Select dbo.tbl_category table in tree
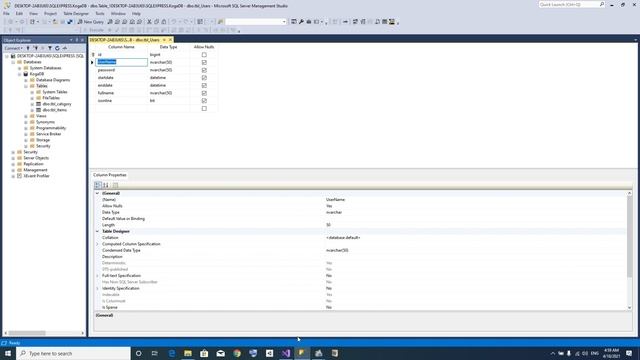The height and width of the screenshot is (360, 640). (x=57, y=104)
